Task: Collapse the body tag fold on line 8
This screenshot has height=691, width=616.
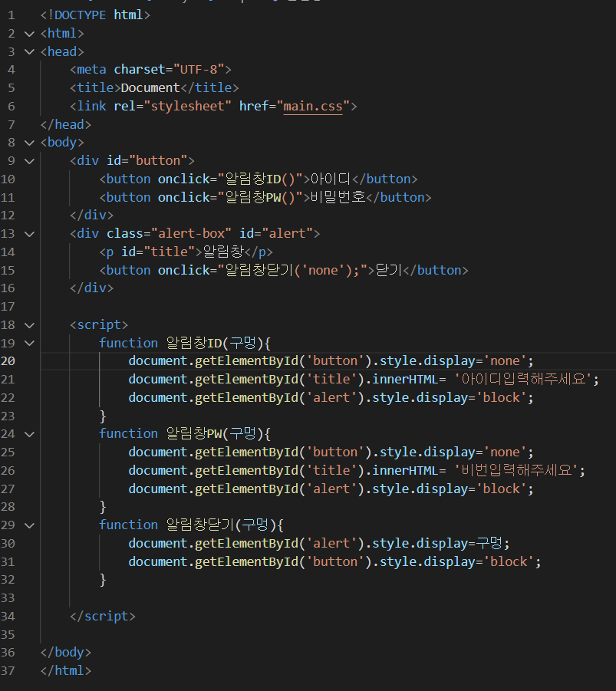Action: pos(29,143)
